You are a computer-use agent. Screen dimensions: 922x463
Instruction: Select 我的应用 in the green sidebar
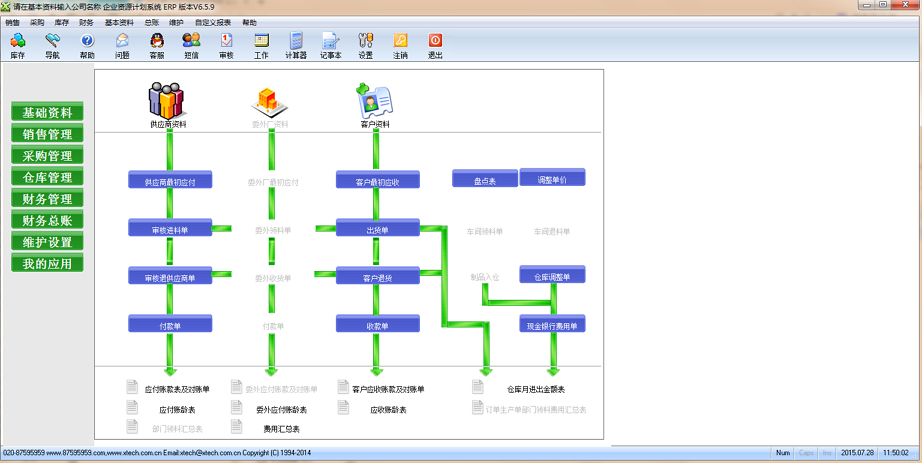(47, 264)
